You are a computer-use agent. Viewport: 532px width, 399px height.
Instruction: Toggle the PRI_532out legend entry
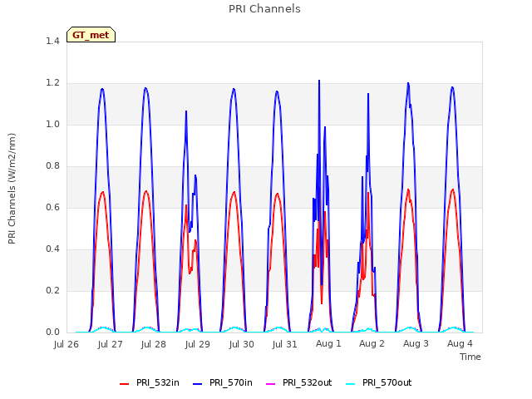(298, 382)
